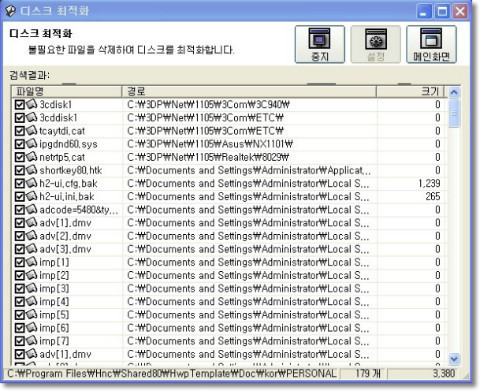Click file icon of shortkey80.htk
Screen dimensions: 480x391
click(x=31, y=170)
